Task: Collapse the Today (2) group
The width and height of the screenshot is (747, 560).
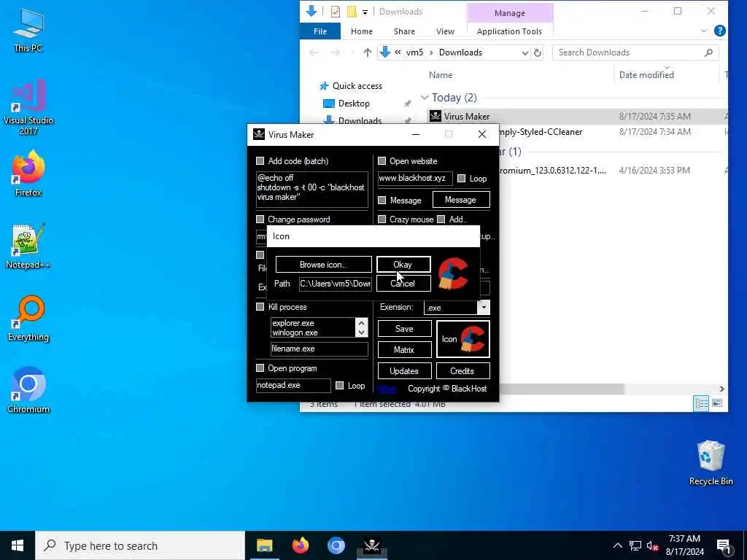Action: tap(425, 98)
